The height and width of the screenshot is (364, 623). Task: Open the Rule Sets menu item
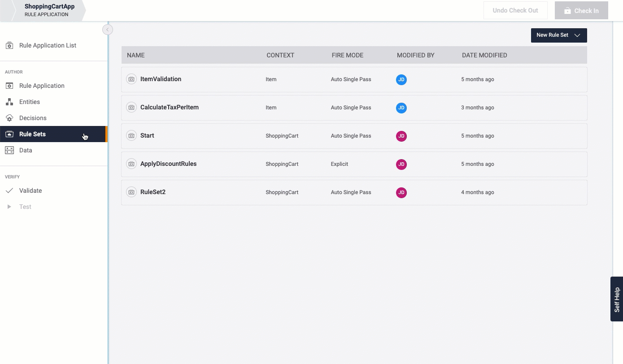tap(32, 134)
